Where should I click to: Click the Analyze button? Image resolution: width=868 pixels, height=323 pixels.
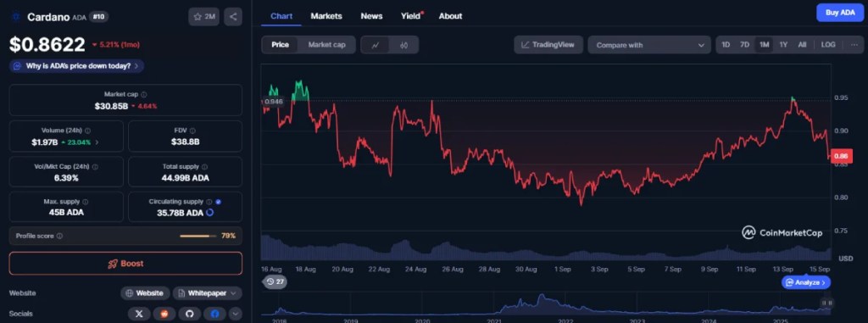(x=806, y=282)
